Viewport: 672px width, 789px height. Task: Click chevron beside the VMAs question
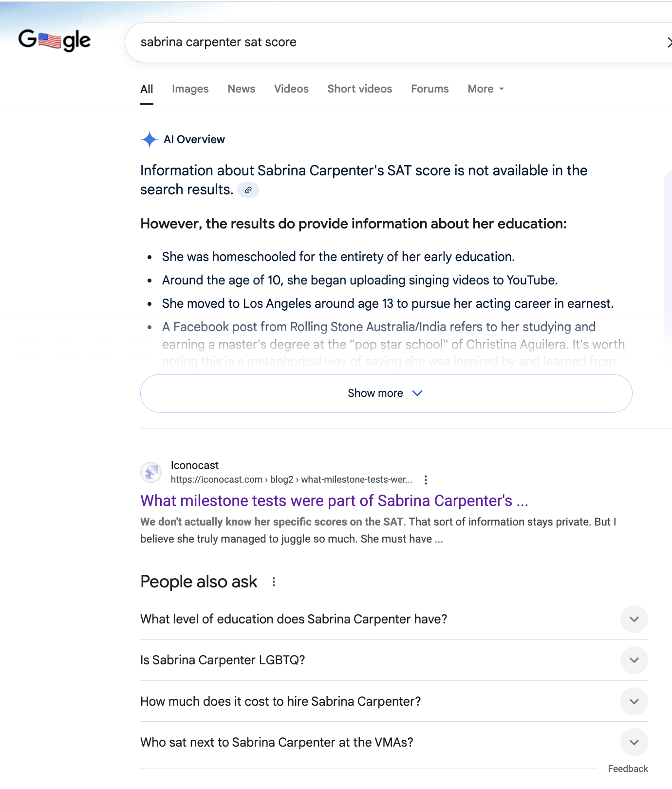[x=634, y=743]
